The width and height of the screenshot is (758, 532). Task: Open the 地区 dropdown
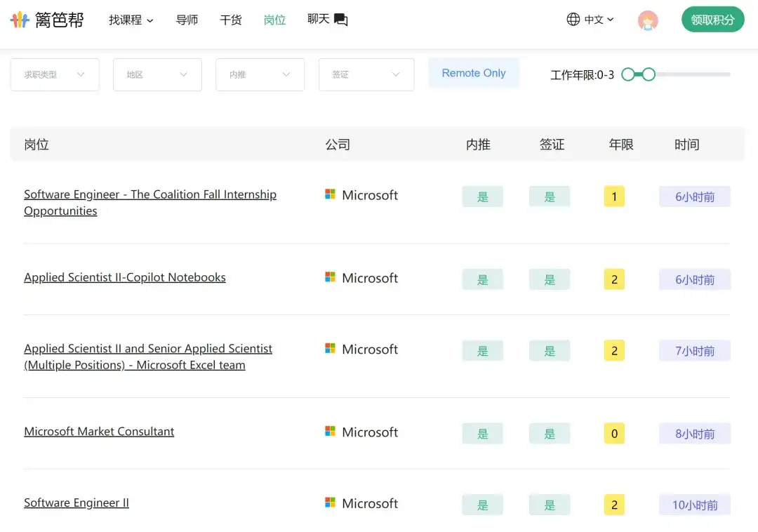157,74
